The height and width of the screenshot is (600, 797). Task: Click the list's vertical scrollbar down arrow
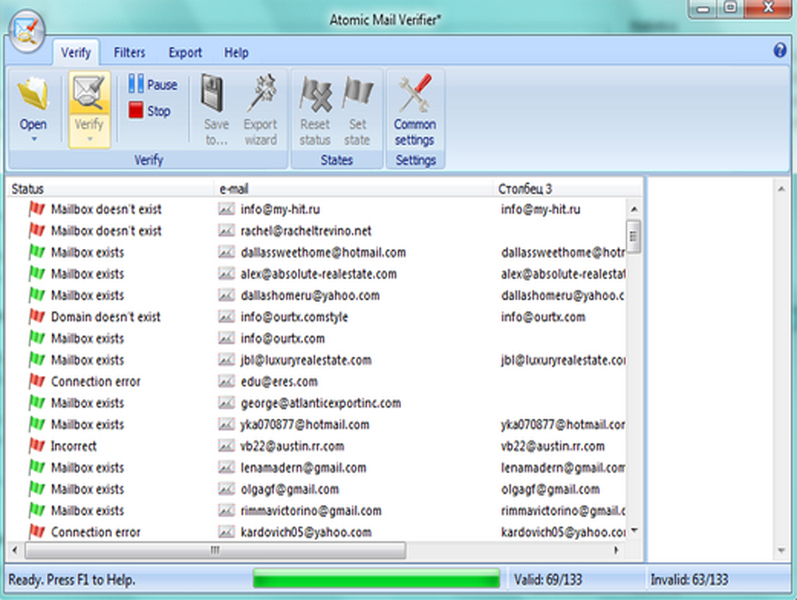634,530
